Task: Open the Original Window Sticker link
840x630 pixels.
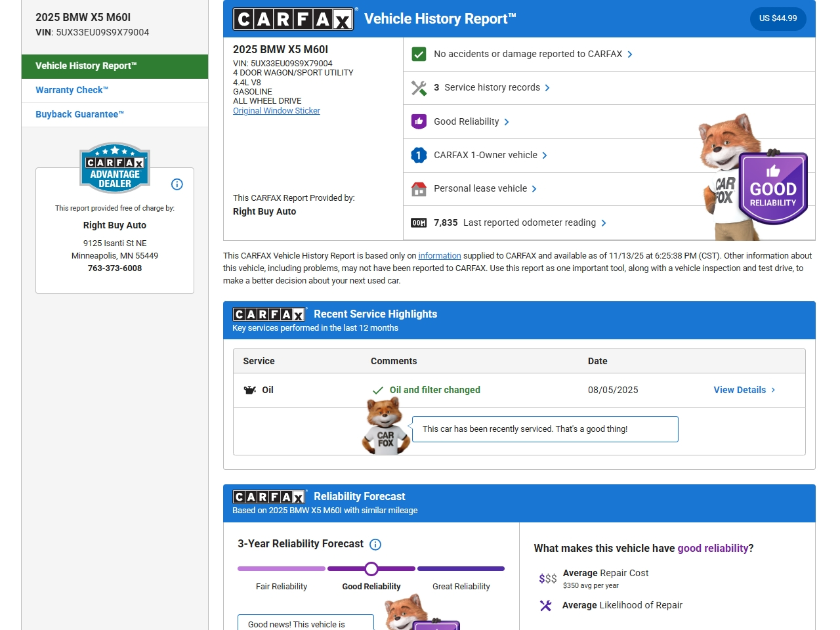Action: pos(276,111)
